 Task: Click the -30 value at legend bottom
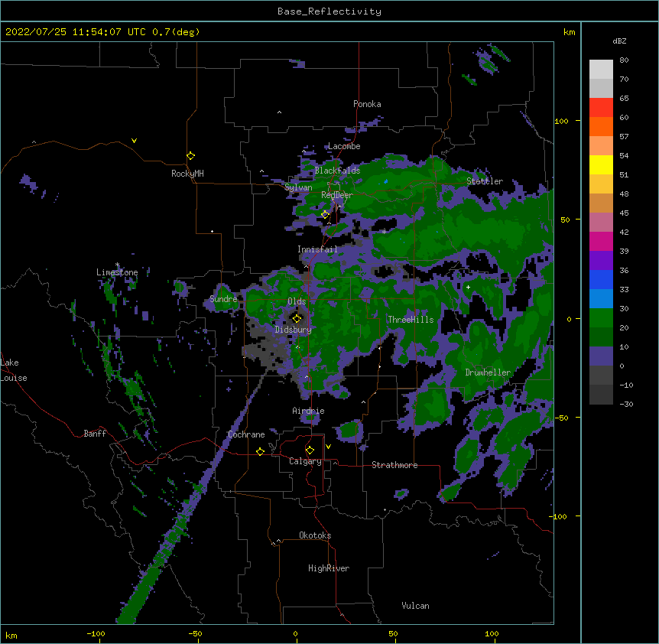pyautogui.click(x=626, y=405)
